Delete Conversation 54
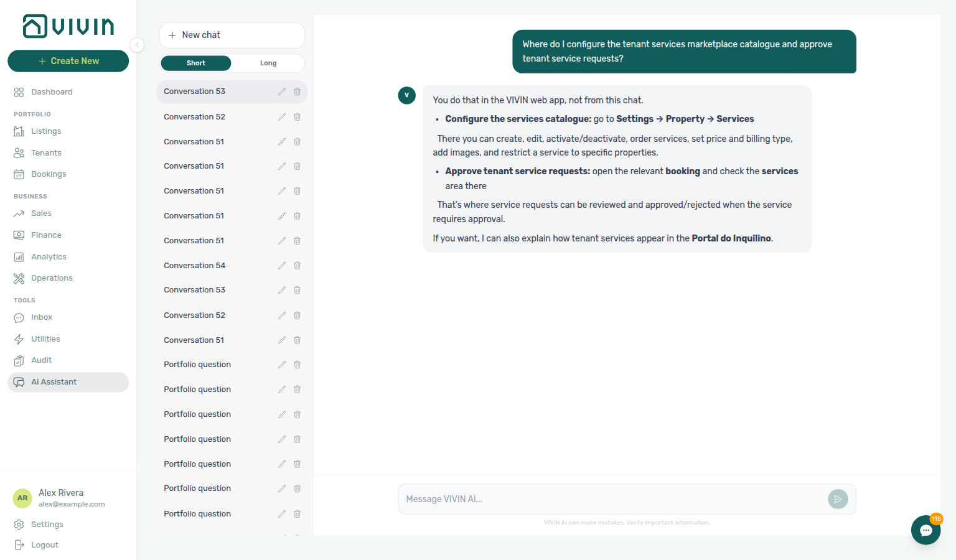 point(298,266)
